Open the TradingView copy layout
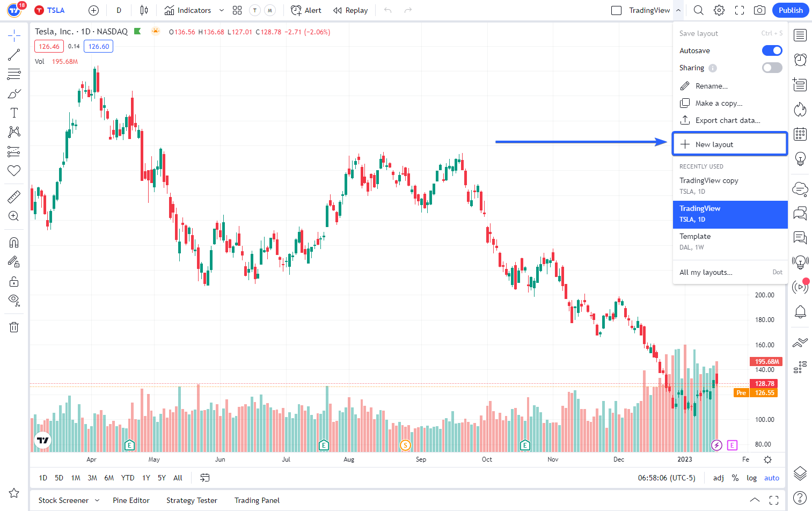This screenshot has height=511, width=812. [730, 186]
